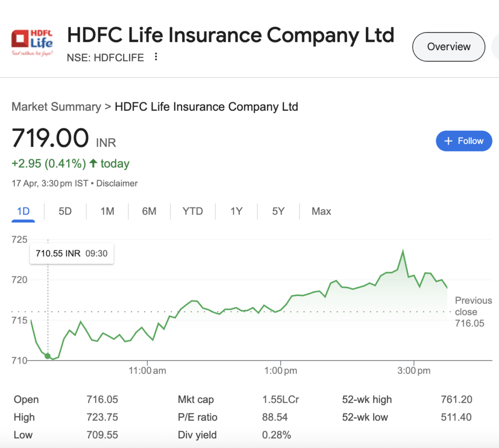Click the blue Follow button
This screenshot has width=499, height=448.
click(x=464, y=141)
